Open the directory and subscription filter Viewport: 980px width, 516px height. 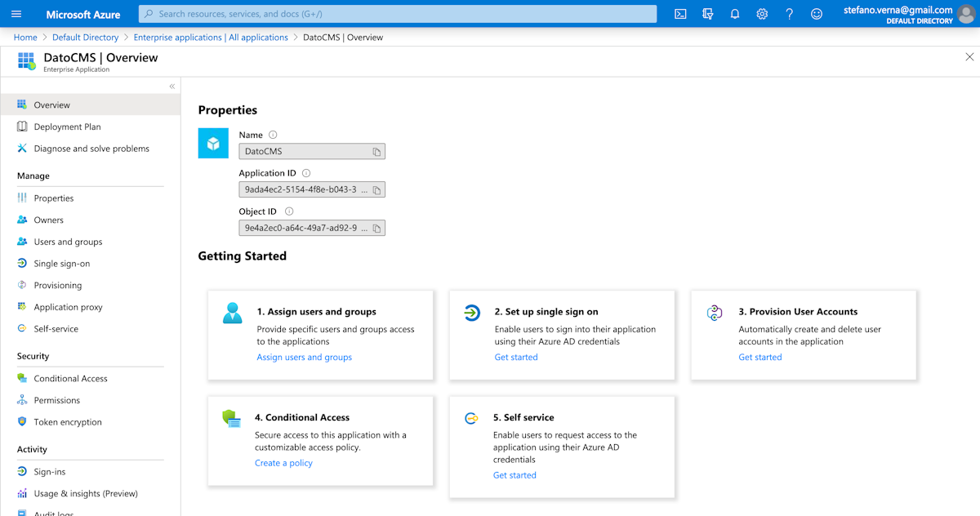coord(707,13)
